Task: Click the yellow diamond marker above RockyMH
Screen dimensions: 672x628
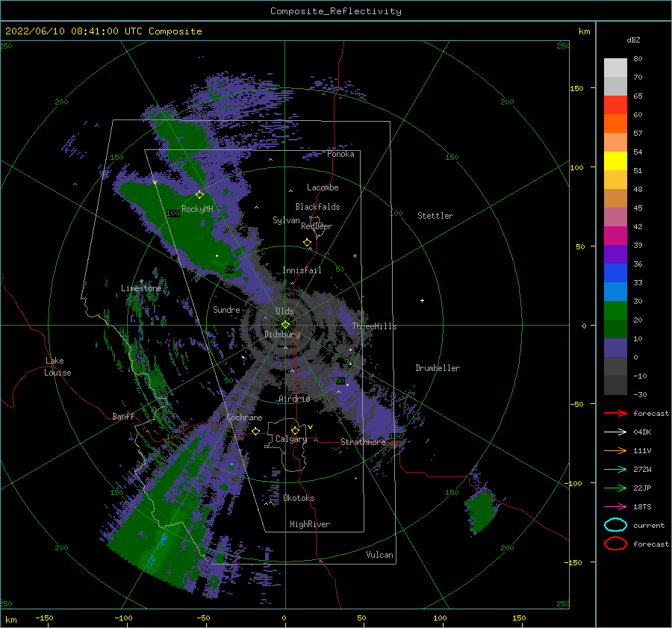Action: point(199,195)
